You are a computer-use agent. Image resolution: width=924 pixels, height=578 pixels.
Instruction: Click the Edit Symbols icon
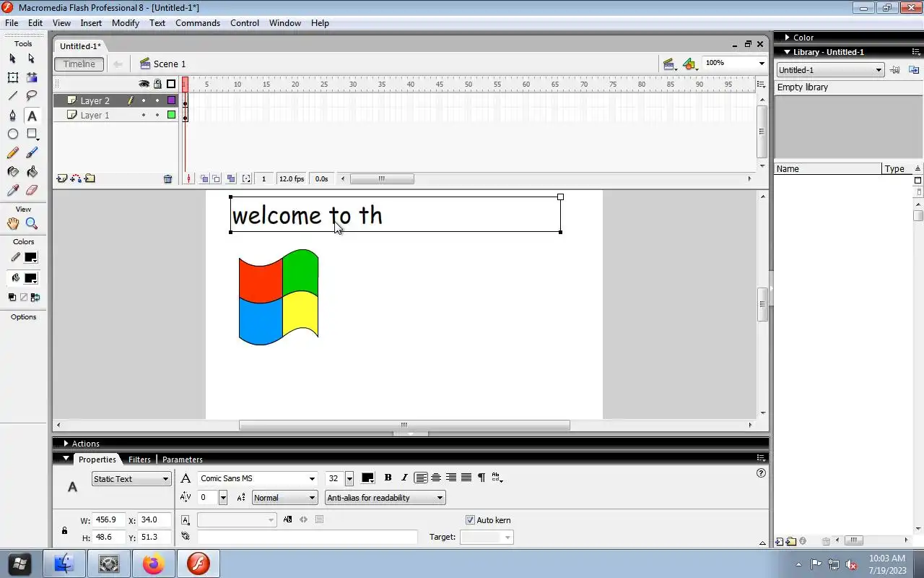pyautogui.click(x=690, y=64)
